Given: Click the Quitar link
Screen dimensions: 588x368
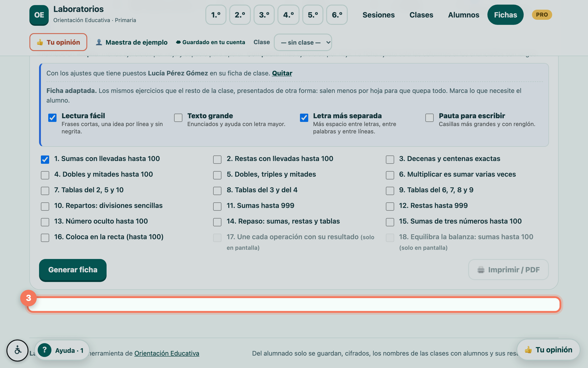Looking at the screenshot, I should click(282, 73).
